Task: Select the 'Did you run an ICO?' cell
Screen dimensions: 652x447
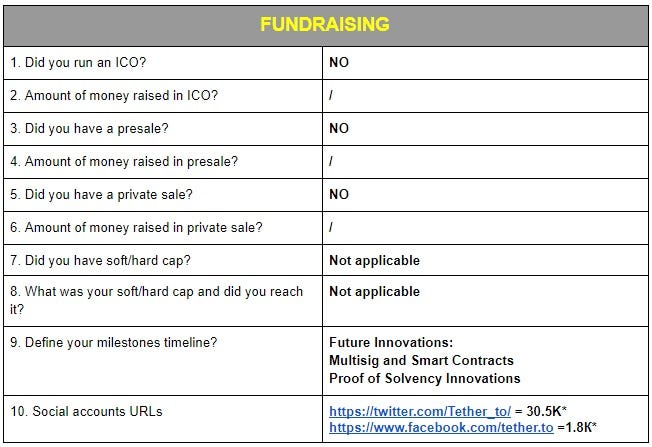Action: [x=163, y=63]
